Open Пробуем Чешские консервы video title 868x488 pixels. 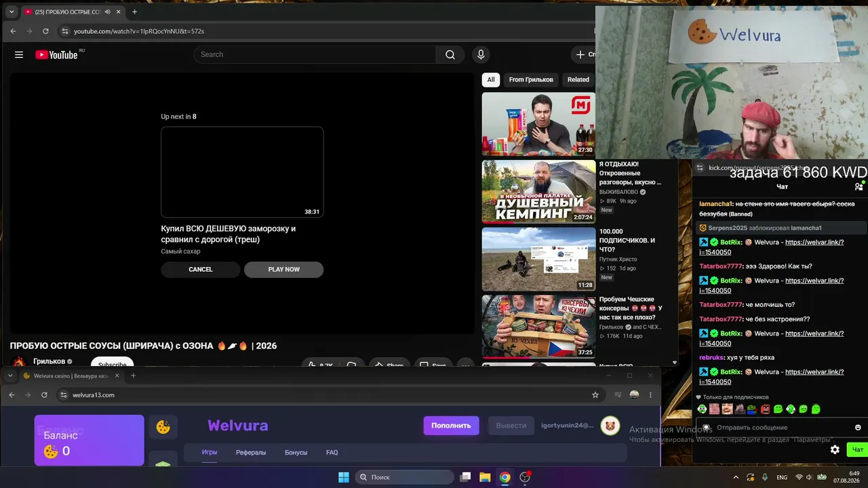(x=631, y=308)
